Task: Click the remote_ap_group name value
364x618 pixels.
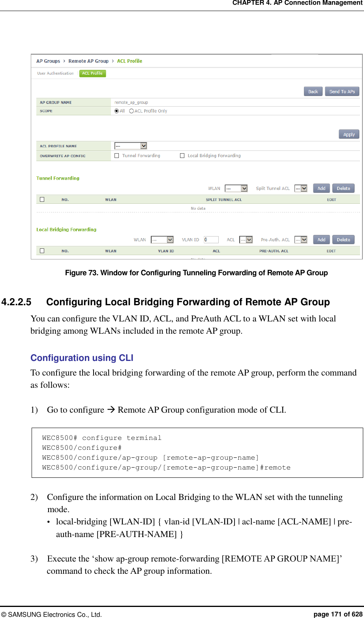Action: pyautogui.click(x=131, y=103)
